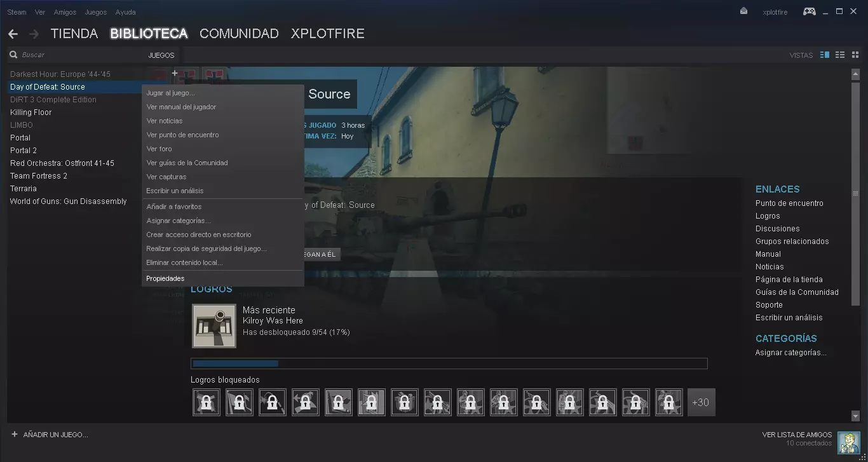The height and width of the screenshot is (462, 868).
Task: Click the scrollbar down arrow
Action: tap(855, 416)
